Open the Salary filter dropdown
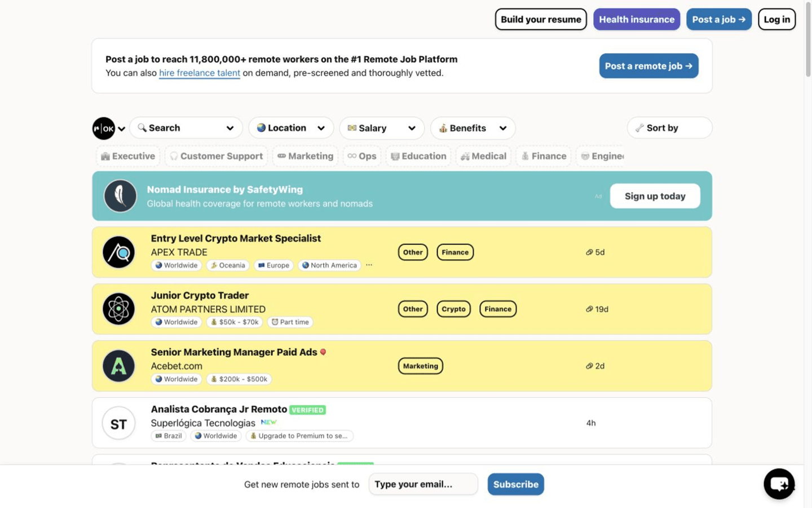 (x=382, y=128)
